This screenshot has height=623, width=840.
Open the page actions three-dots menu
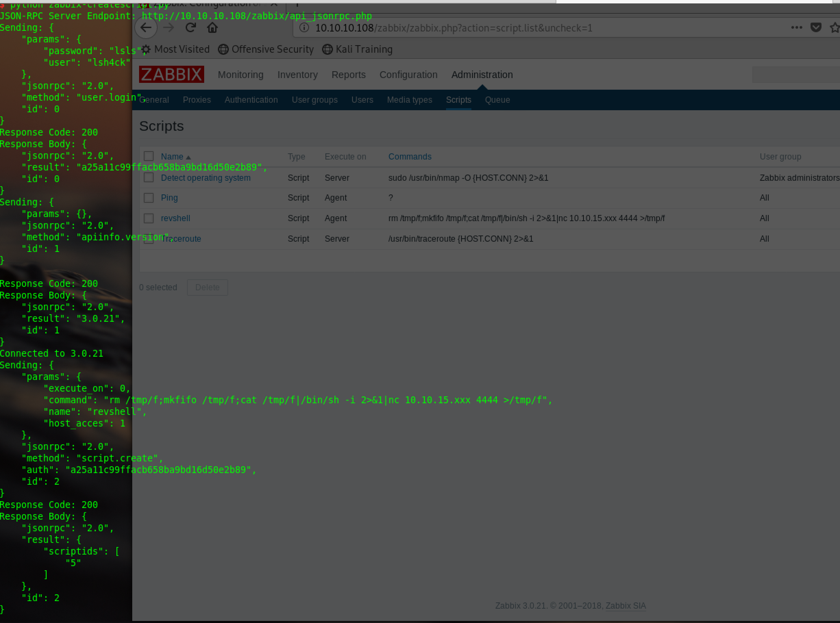(x=796, y=27)
